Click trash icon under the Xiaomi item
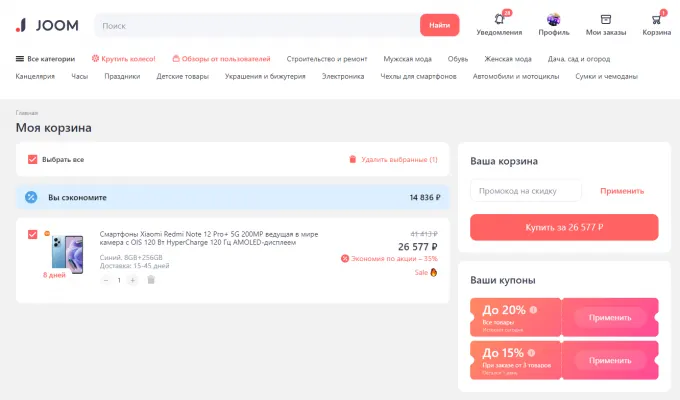The width and height of the screenshot is (680, 400). tap(151, 280)
